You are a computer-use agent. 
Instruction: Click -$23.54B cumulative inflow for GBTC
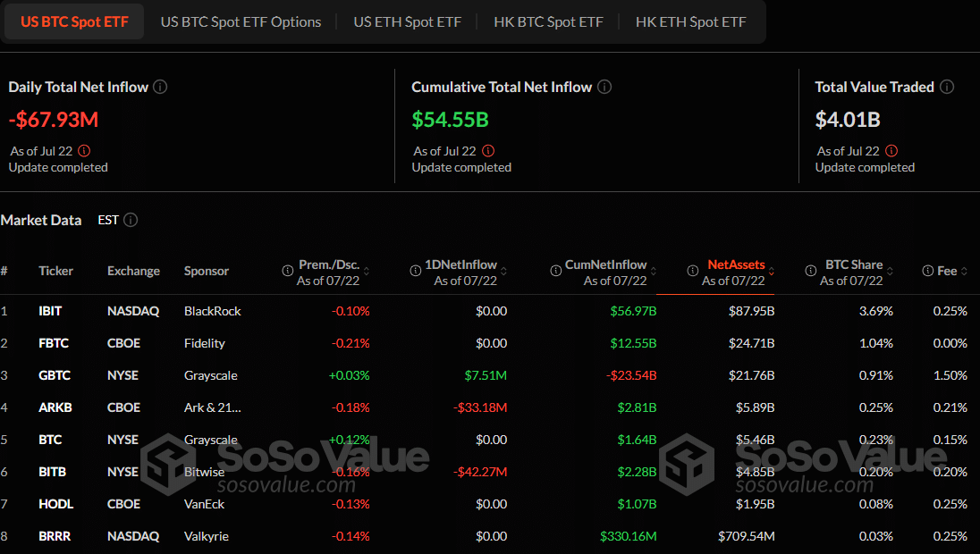(631, 375)
